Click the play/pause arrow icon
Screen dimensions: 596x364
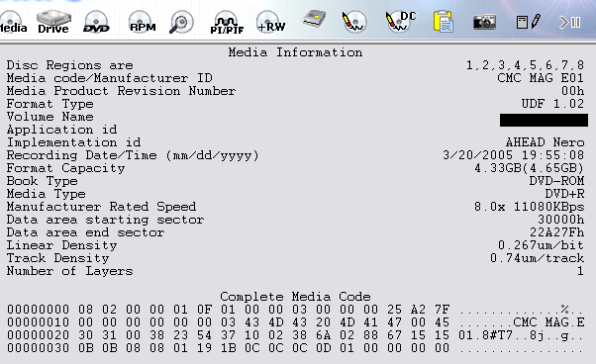click(x=570, y=23)
